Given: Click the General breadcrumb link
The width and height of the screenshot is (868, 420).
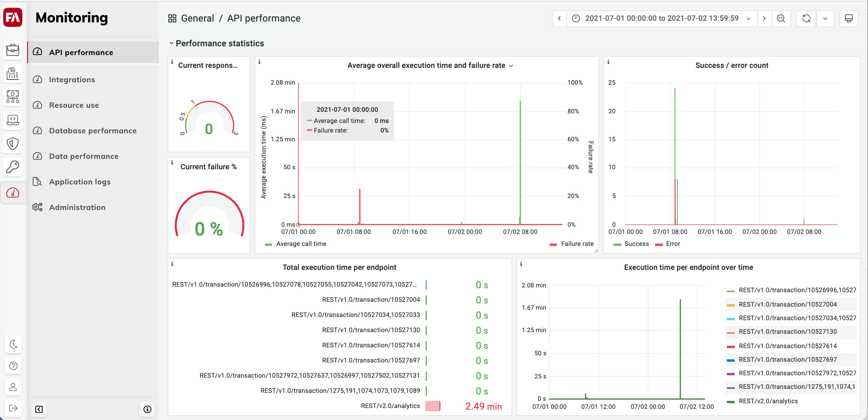Looking at the screenshot, I should click(x=197, y=18).
